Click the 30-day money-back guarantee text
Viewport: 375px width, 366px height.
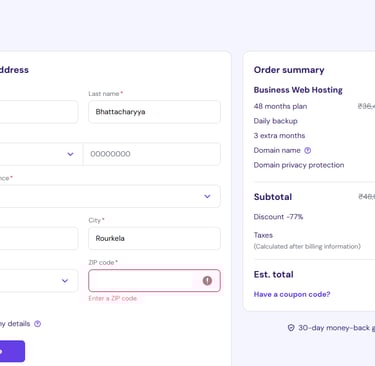pyautogui.click(x=337, y=328)
